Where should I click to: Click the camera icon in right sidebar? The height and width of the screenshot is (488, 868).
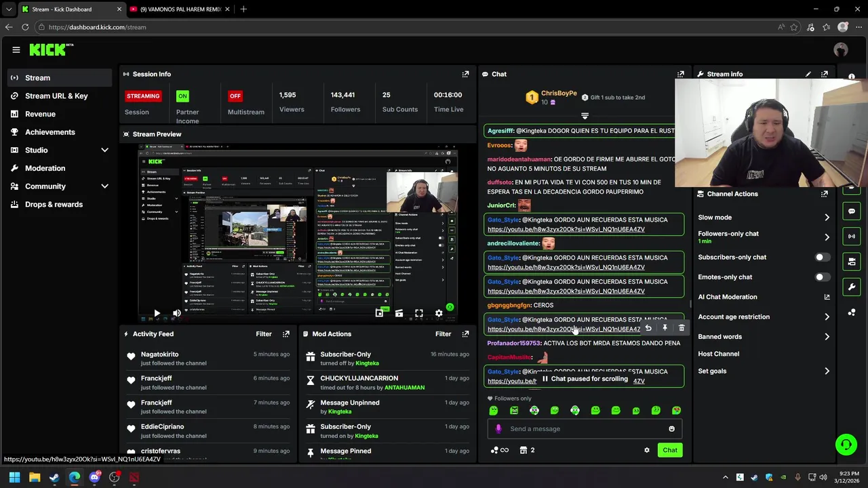coord(852,262)
